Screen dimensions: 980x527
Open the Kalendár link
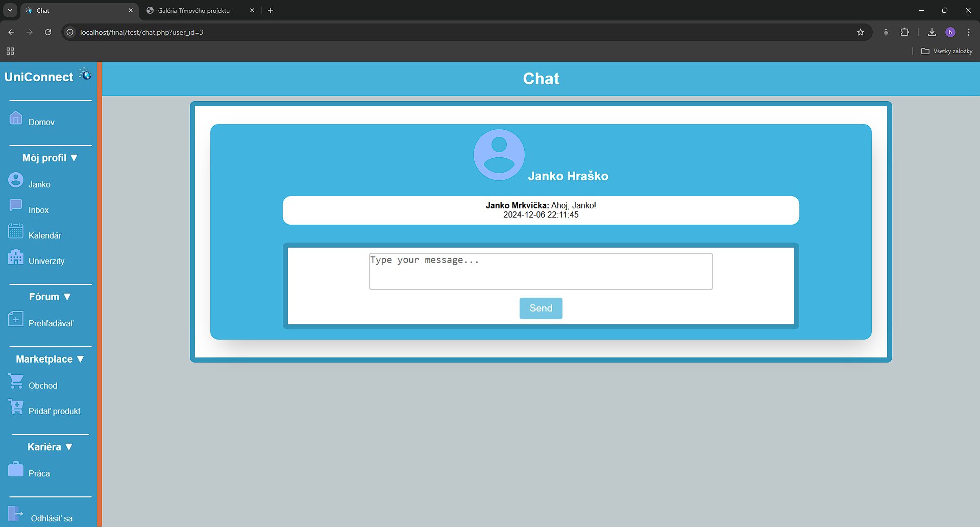(45, 236)
